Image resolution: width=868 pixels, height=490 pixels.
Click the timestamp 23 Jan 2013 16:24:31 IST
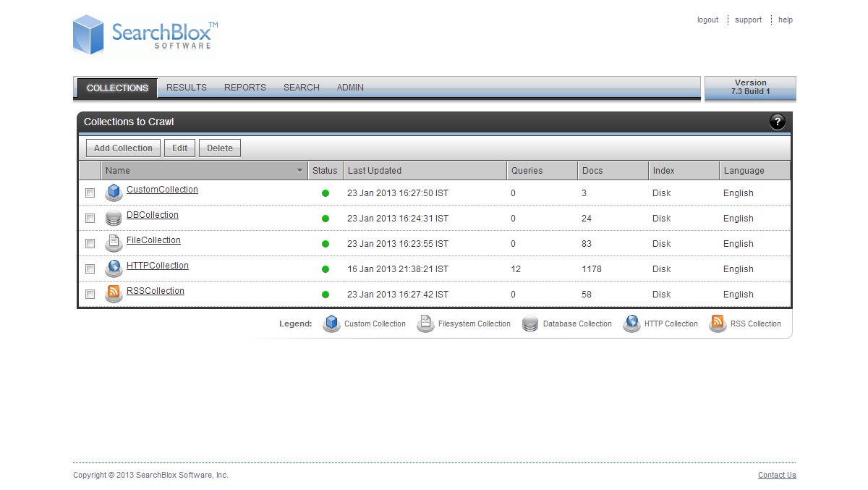pyautogui.click(x=398, y=219)
